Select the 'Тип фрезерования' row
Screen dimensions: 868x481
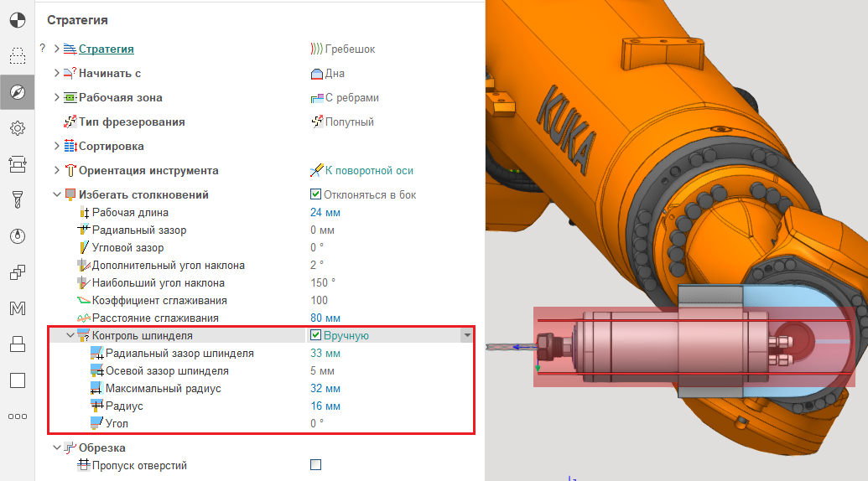click(x=132, y=122)
